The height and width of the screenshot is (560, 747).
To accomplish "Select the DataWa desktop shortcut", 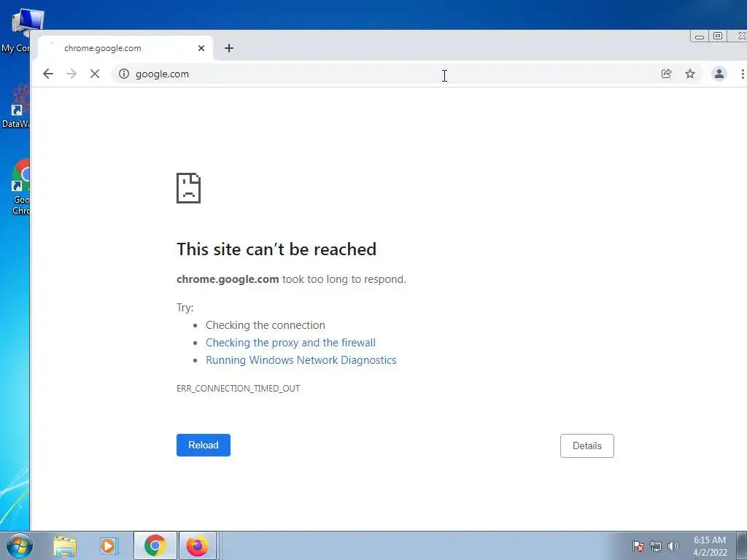I will point(15,106).
